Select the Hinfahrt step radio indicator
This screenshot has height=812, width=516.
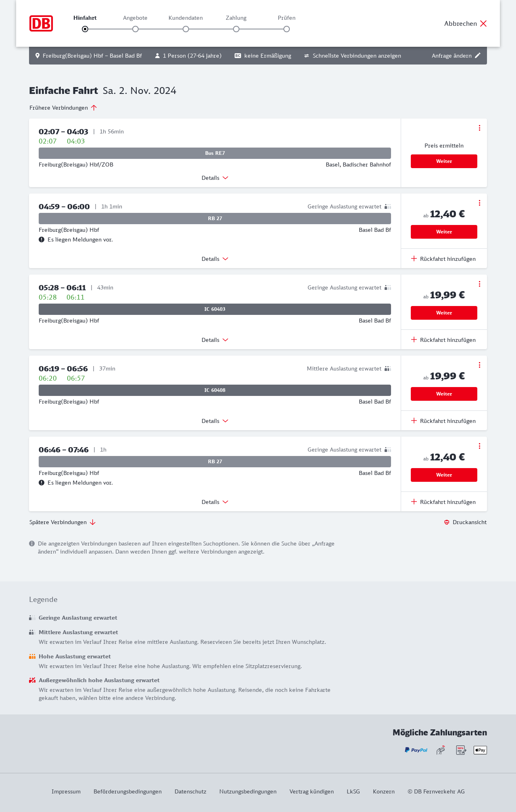(x=85, y=29)
